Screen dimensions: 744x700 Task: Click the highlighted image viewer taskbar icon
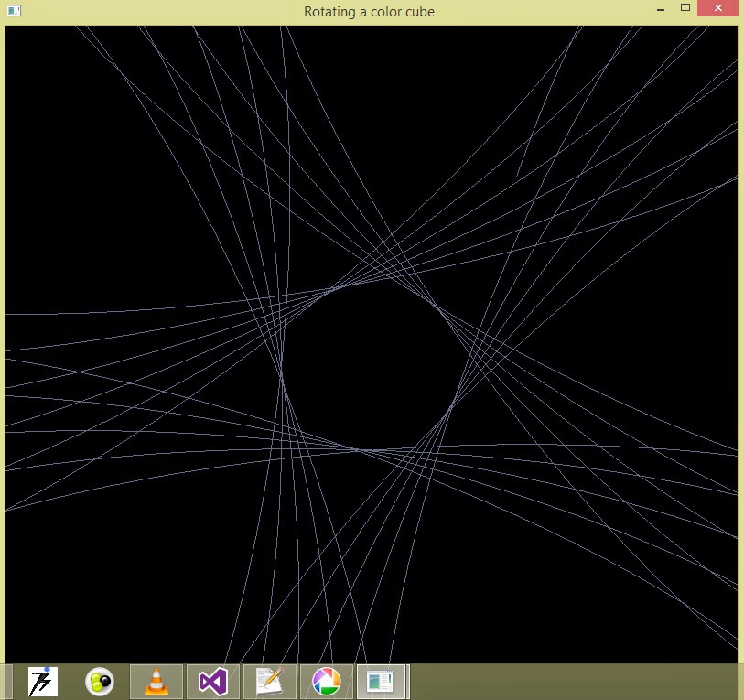(381, 681)
